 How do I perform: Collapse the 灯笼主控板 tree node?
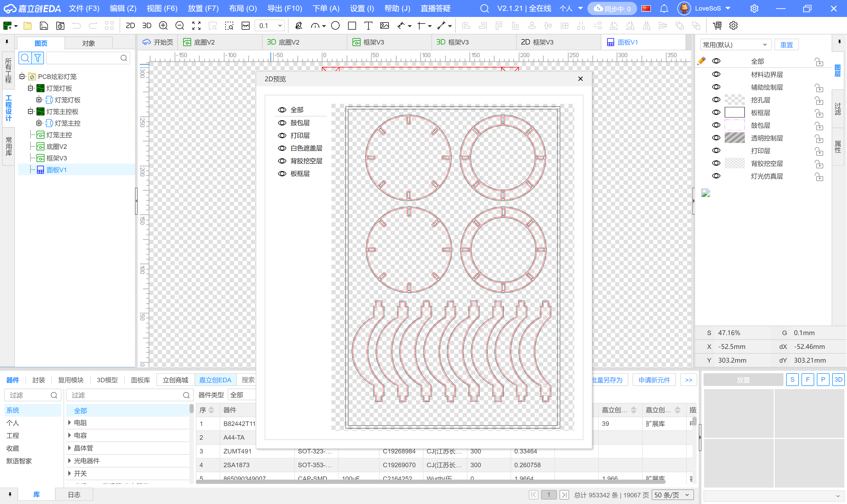click(x=30, y=111)
